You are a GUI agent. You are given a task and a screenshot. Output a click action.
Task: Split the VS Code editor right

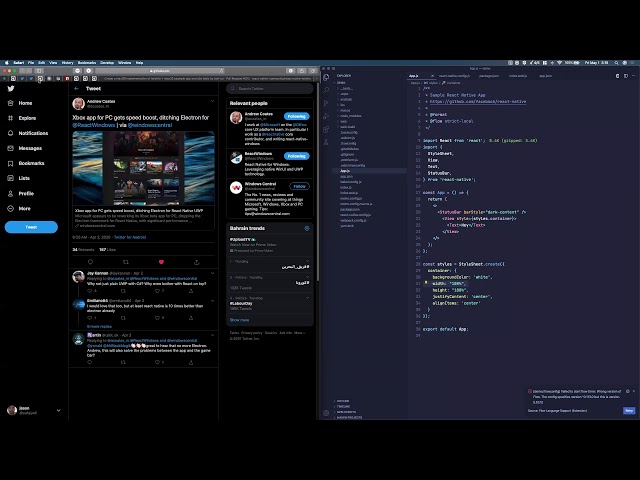coord(626,76)
